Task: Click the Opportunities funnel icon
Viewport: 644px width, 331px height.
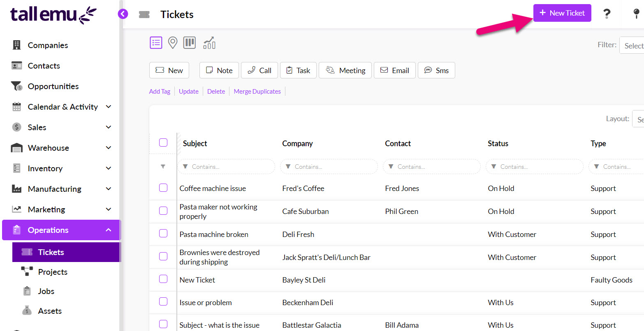Action: [16, 86]
